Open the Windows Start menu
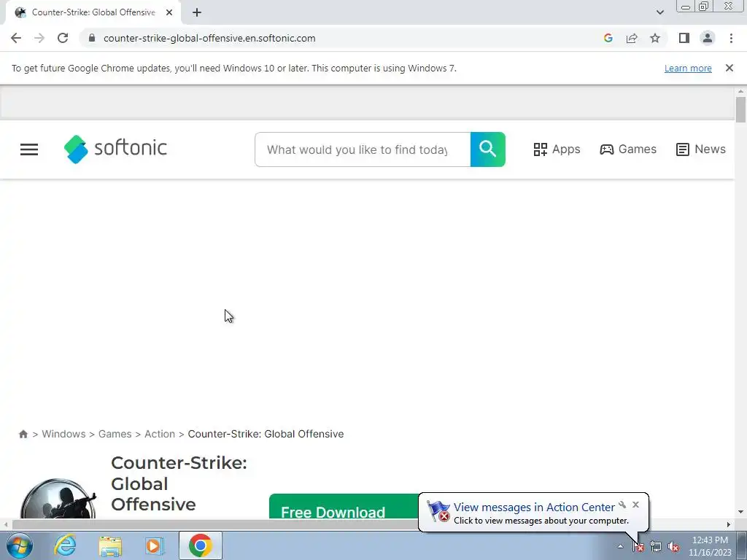The image size is (747, 560). point(20,545)
